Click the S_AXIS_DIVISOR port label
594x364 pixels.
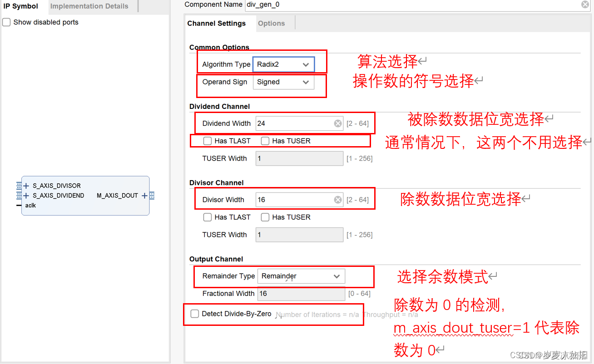point(57,186)
